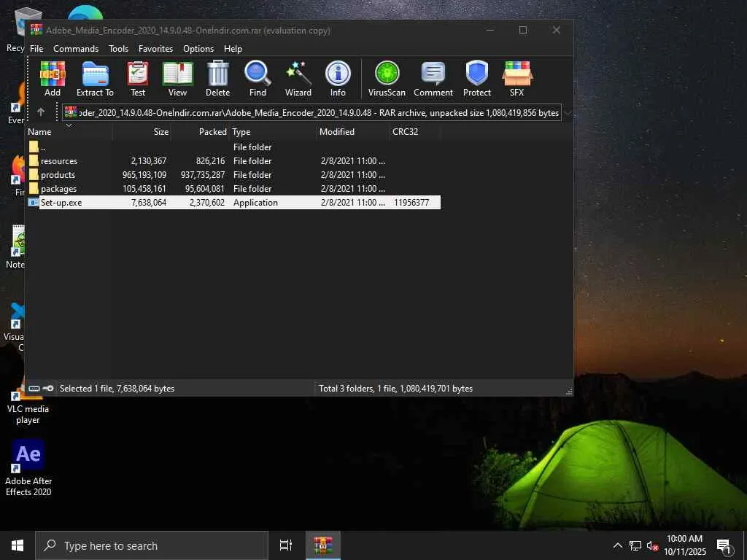Select the packages folder
Image resolution: width=747 pixels, height=560 pixels.
click(233, 189)
